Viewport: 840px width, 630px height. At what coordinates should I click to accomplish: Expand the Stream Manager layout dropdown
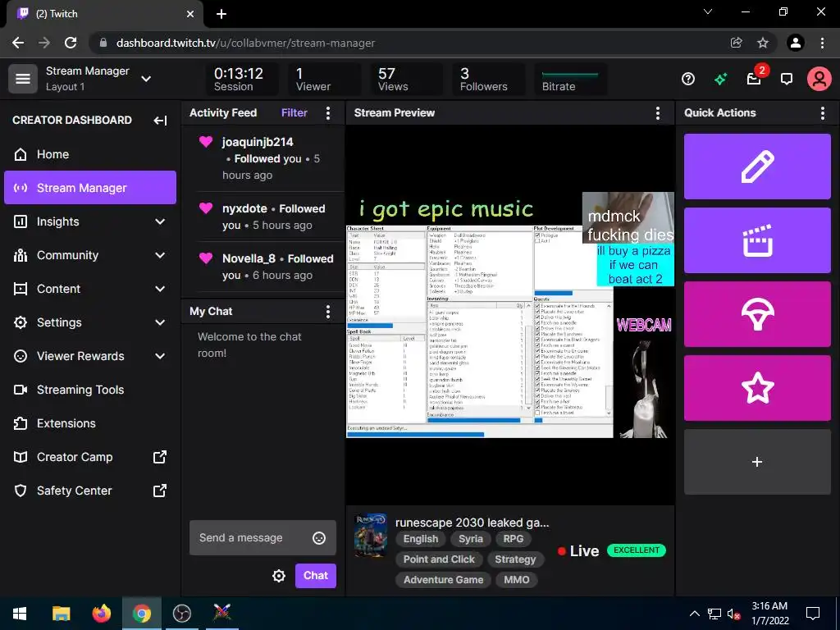pyautogui.click(x=146, y=79)
